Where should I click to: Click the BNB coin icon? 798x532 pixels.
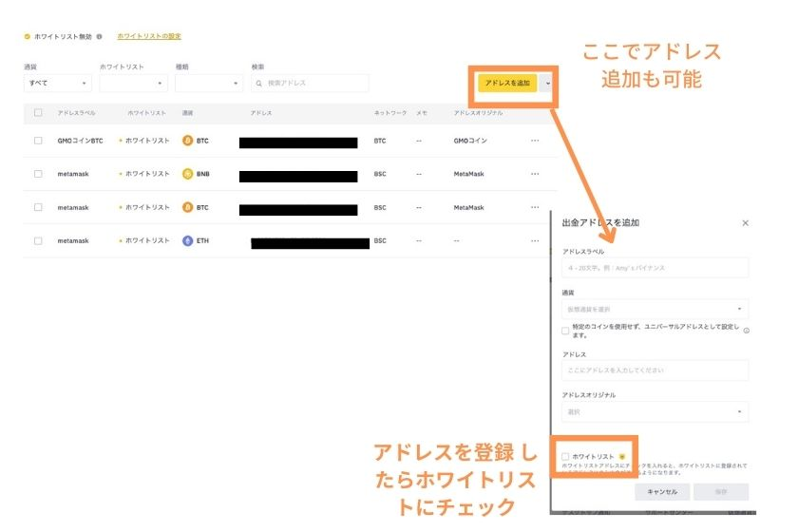pos(188,174)
